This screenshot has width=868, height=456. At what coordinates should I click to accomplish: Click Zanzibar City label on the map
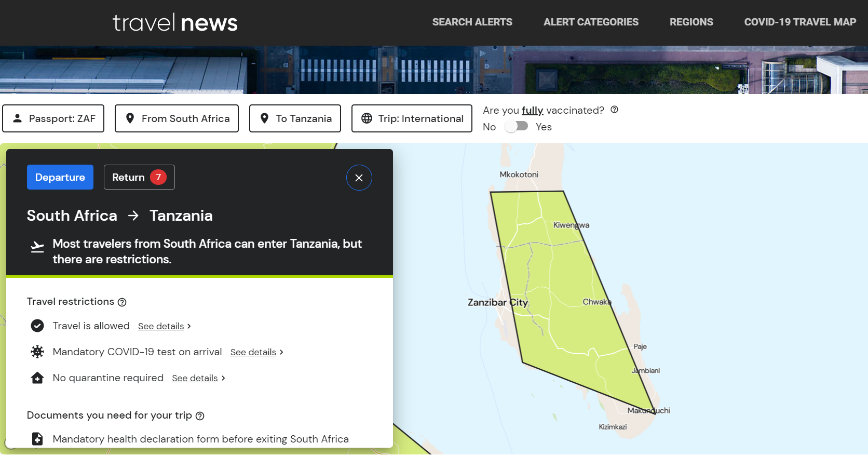pos(497,302)
